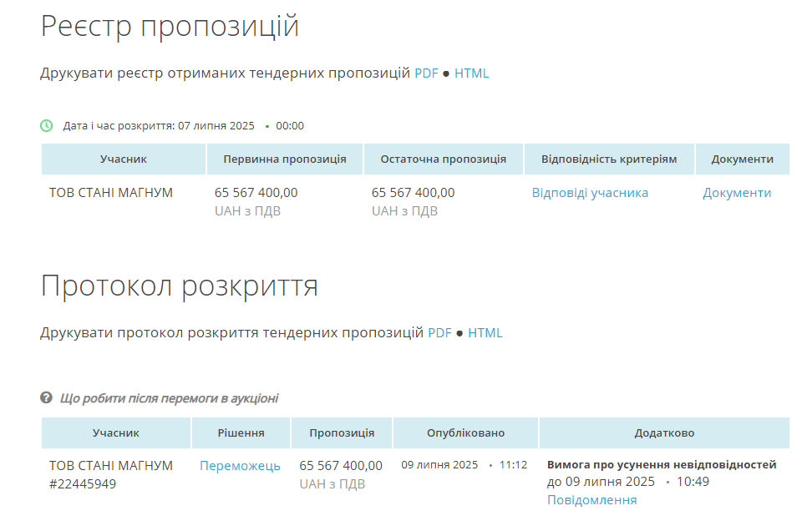Open the "Відповіді учасника" link
This screenshot has width=812, height=526.
click(590, 193)
